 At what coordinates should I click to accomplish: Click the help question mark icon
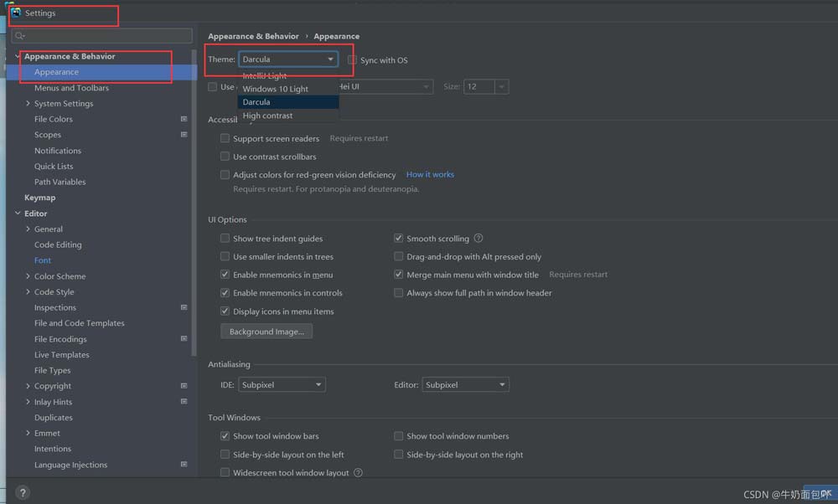23,493
